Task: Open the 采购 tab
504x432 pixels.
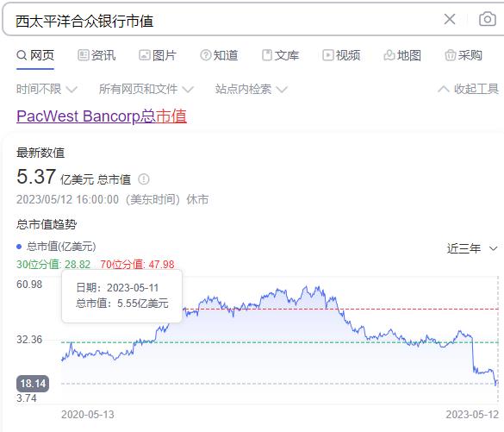Action: pyautogui.click(x=464, y=55)
